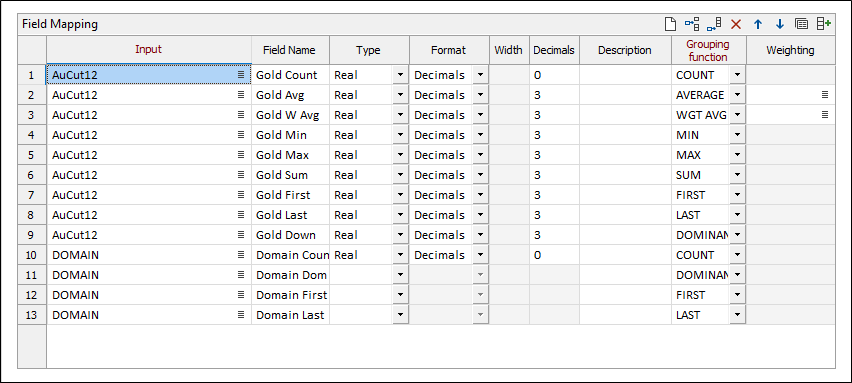
Task: Click the rows icon with green plus
Action: pyautogui.click(x=824, y=24)
